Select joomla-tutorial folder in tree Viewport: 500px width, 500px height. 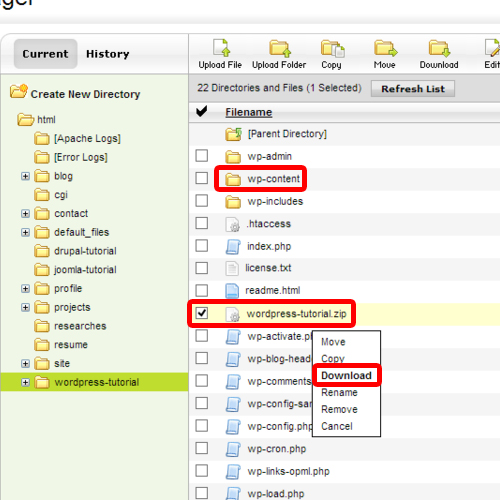[86, 270]
